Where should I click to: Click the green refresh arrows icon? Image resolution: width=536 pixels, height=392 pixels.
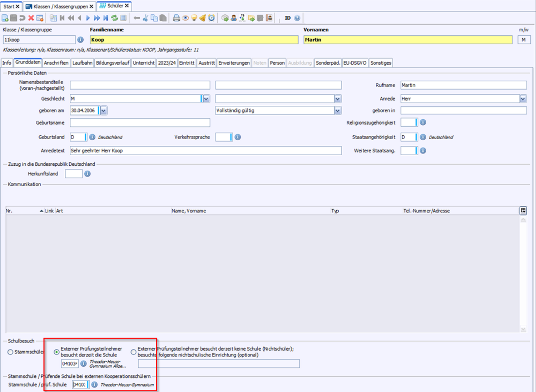pyautogui.click(x=114, y=18)
